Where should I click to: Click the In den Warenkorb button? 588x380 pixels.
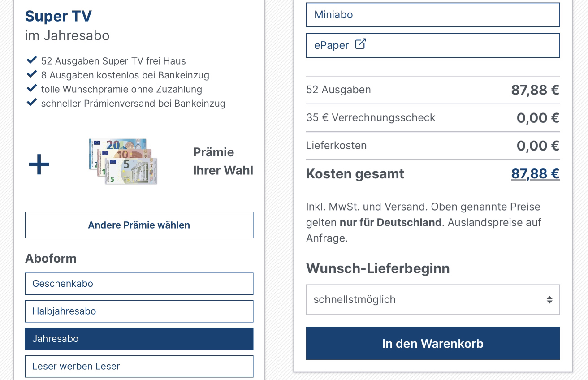[x=433, y=343]
